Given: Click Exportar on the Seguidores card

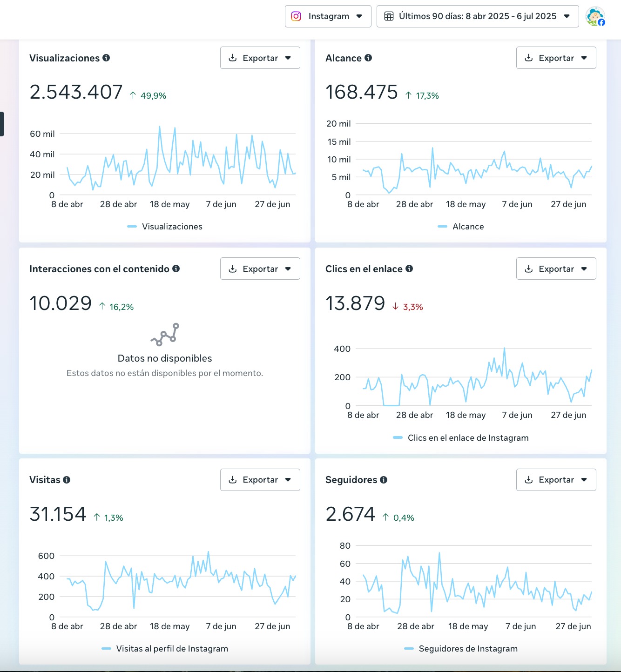Looking at the screenshot, I should [x=556, y=480].
